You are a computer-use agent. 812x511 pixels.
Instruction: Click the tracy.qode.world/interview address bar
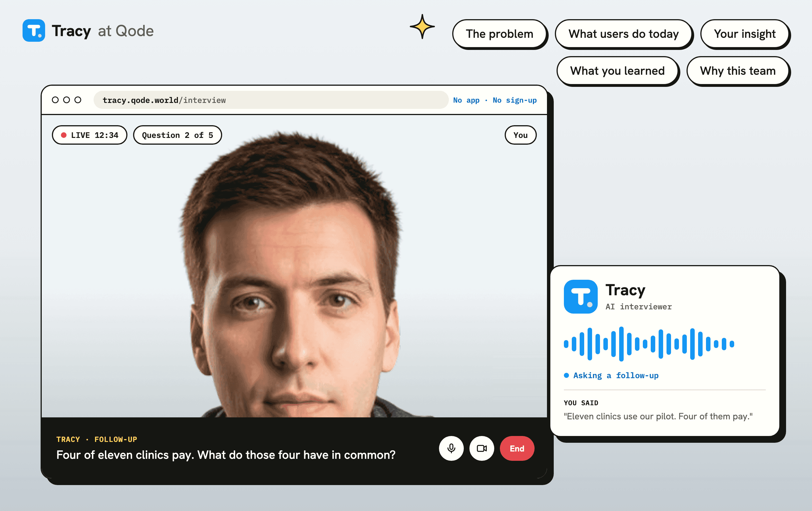(271, 100)
